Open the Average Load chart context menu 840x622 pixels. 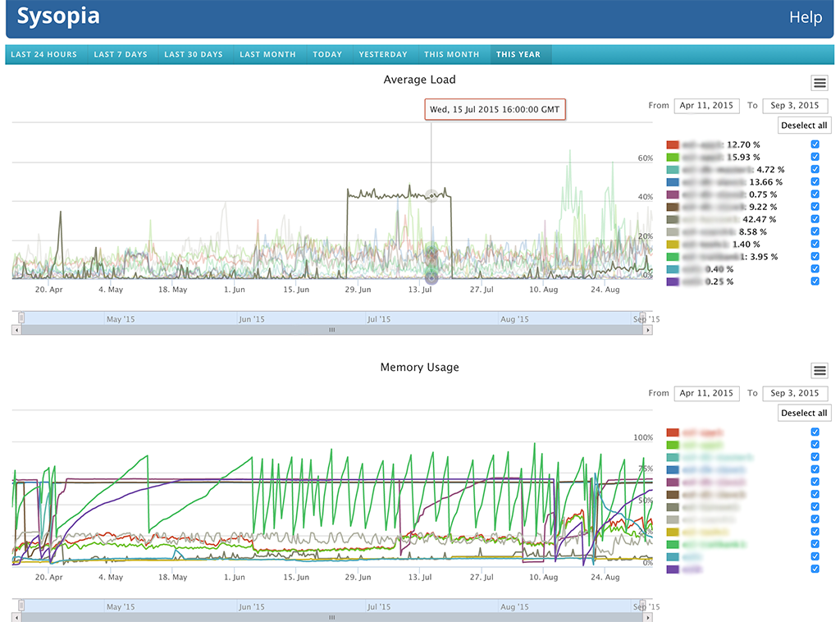click(819, 83)
